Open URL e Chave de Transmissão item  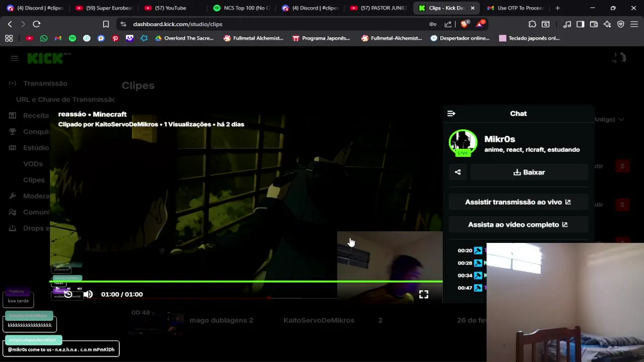click(x=65, y=100)
